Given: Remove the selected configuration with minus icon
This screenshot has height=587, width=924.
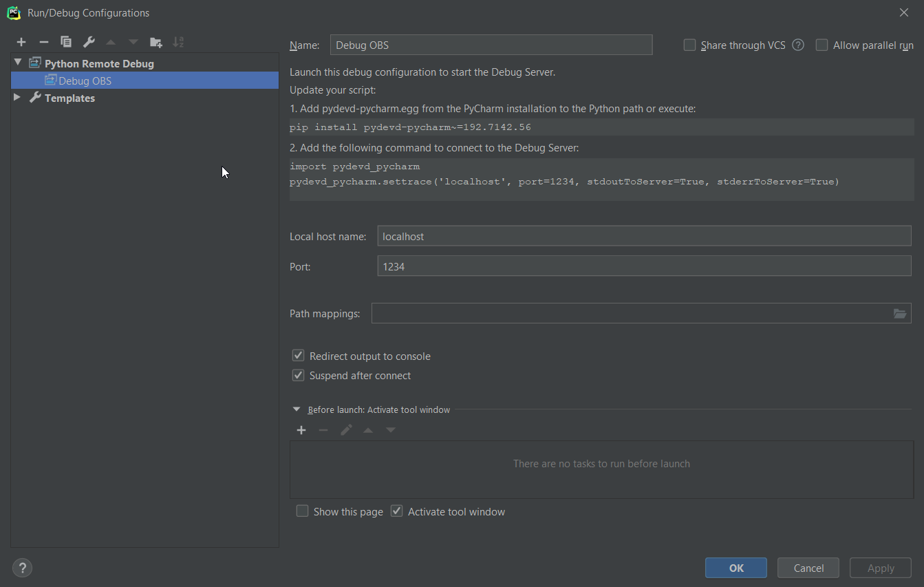Looking at the screenshot, I should 43,42.
